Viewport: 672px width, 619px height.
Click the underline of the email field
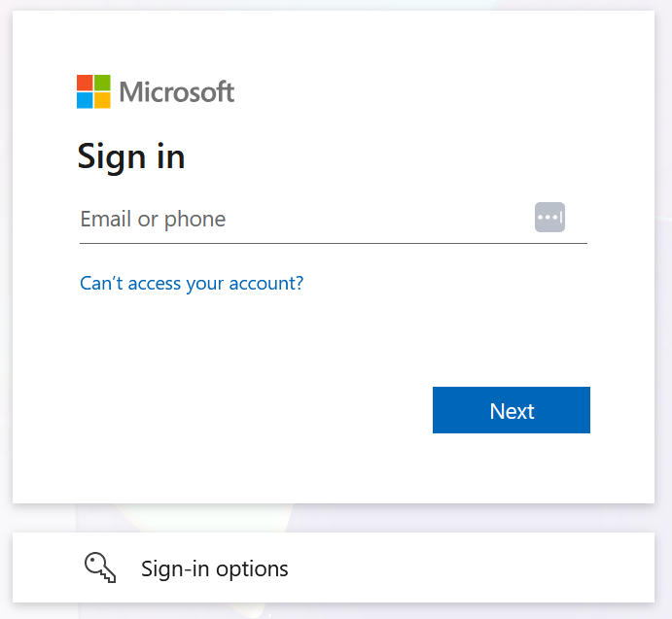(x=334, y=243)
